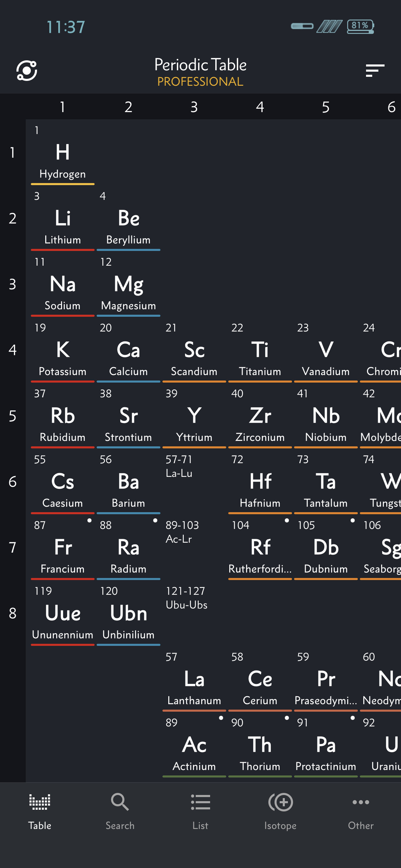Open details for Ununennium
Screen dimensions: 401x868
62,614
